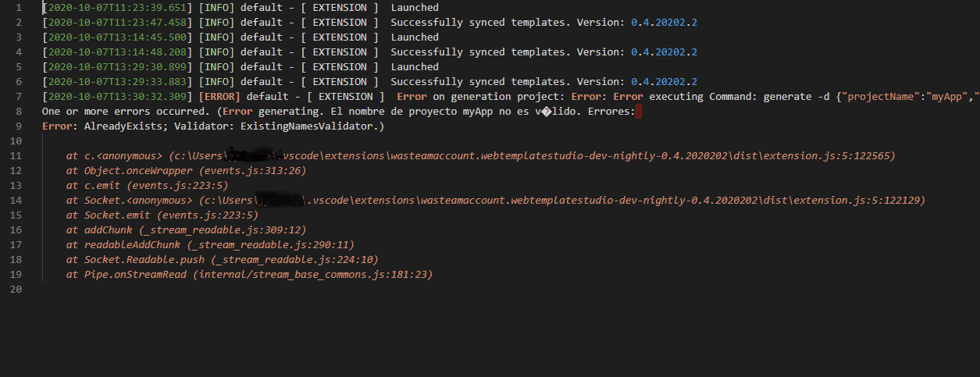Click the version number on line 6
The image size is (980, 377).
664,82
